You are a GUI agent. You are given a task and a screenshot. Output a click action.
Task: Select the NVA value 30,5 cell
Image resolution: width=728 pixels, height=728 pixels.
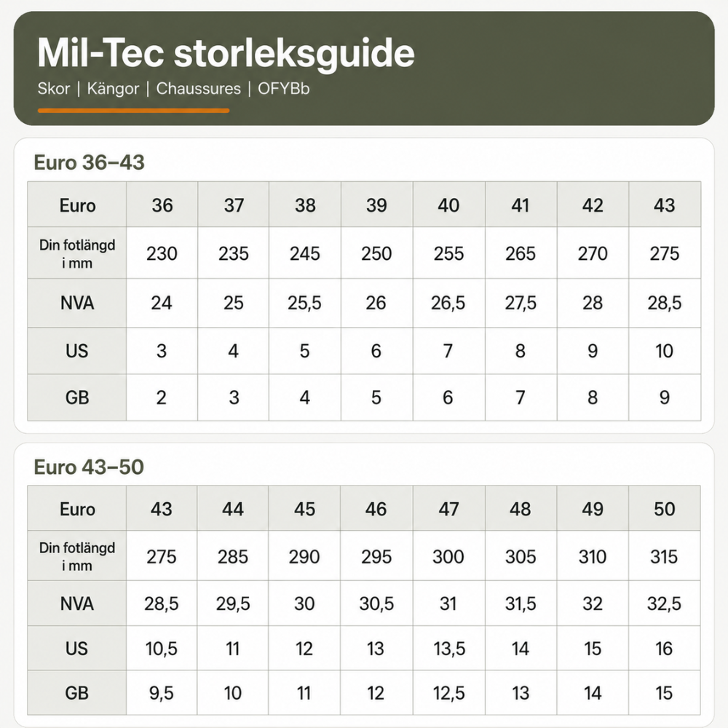pos(376,604)
